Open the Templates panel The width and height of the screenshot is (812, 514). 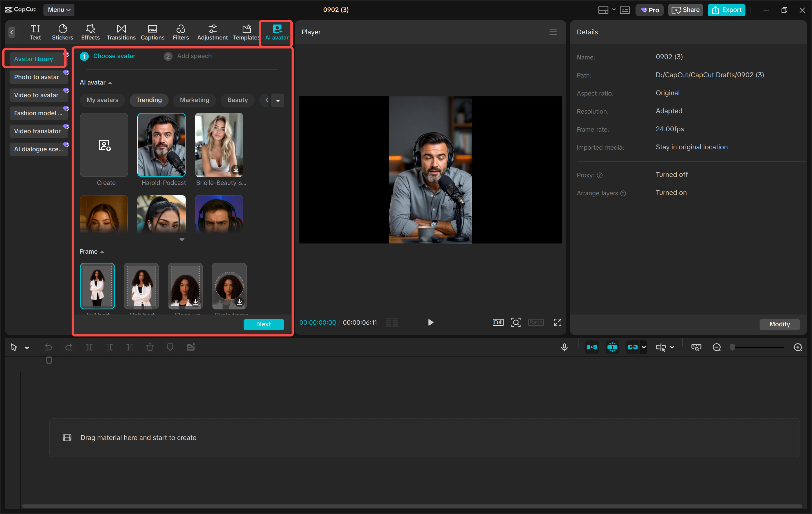click(246, 32)
